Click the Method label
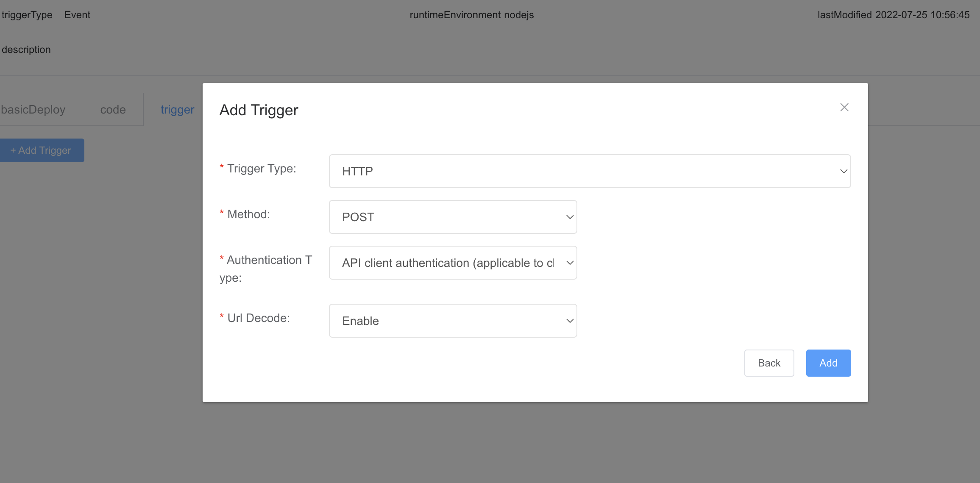Viewport: 980px width, 483px height. 248,214
